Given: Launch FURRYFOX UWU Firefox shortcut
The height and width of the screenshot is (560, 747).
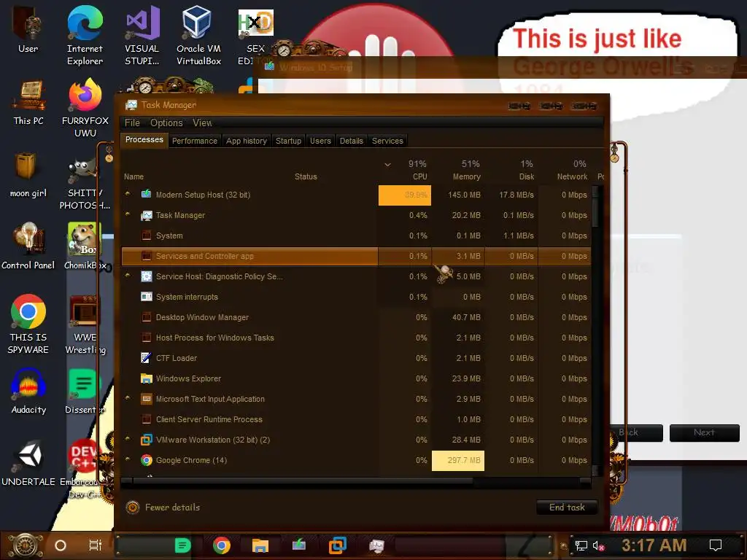Looking at the screenshot, I should (x=85, y=108).
